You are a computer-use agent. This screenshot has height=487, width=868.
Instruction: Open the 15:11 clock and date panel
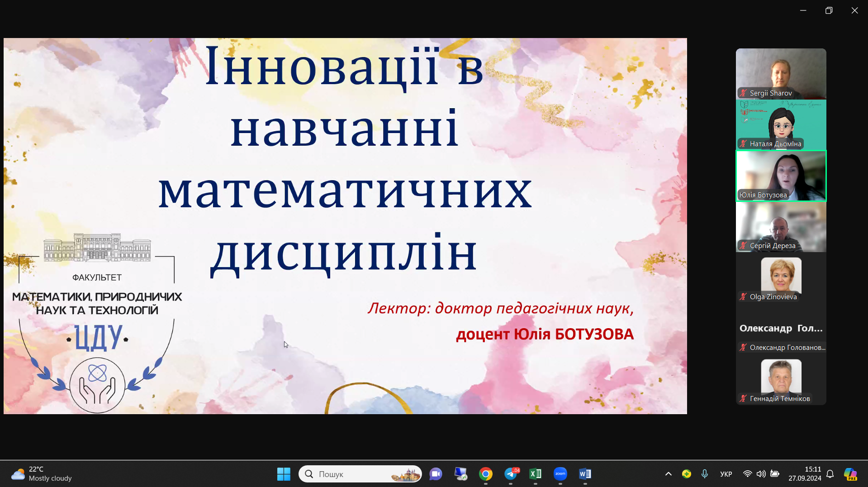click(x=805, y=474)
